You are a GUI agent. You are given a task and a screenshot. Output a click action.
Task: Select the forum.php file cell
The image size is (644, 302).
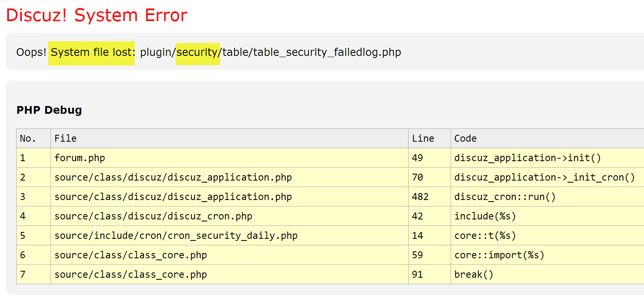point(229,158)
